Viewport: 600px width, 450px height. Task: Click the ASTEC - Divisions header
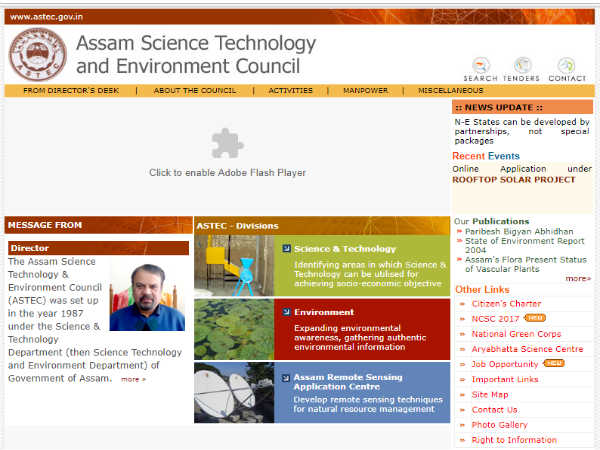(x=322, y=225)
